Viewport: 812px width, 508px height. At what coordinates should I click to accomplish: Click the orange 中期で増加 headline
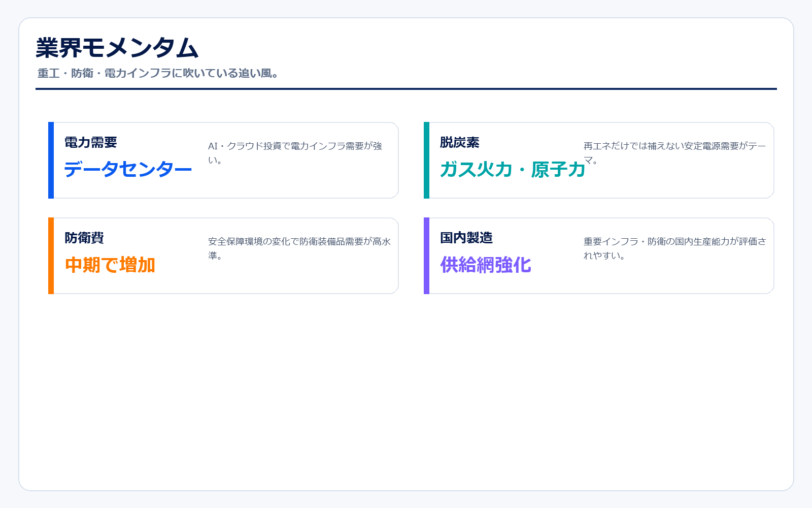[110, 265]
